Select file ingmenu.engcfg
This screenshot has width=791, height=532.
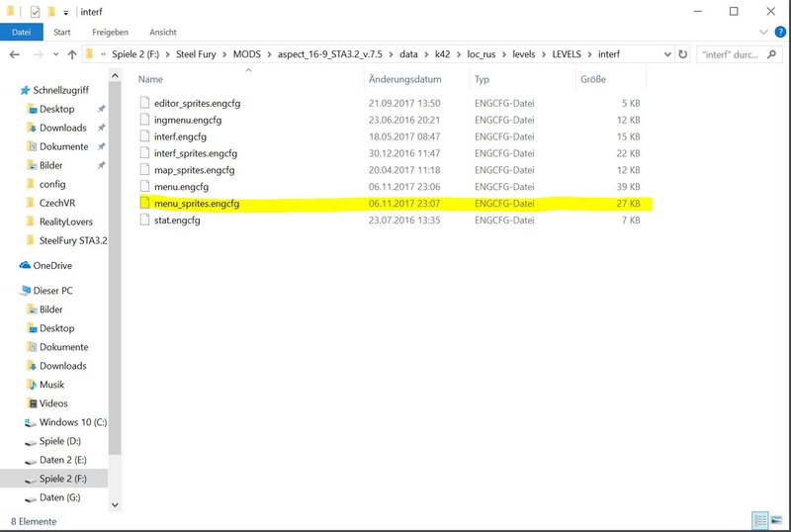tap(188, 120)
